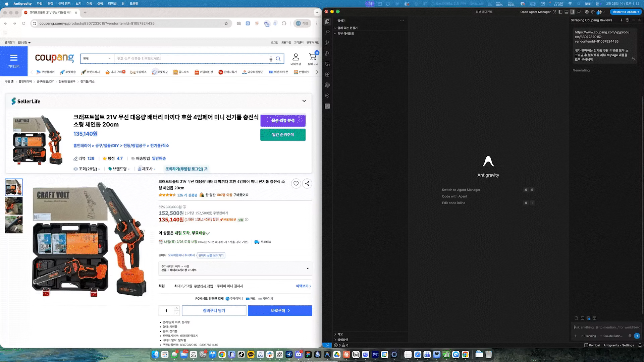Image resolution: width=644 pixels, height=362 pixels.
Task: Open Extensions view in Antigravity activity bar
Action: click(x=327, y=74)
